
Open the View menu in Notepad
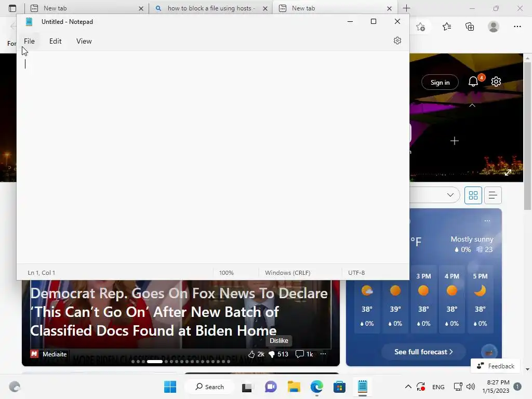[84, 41]
